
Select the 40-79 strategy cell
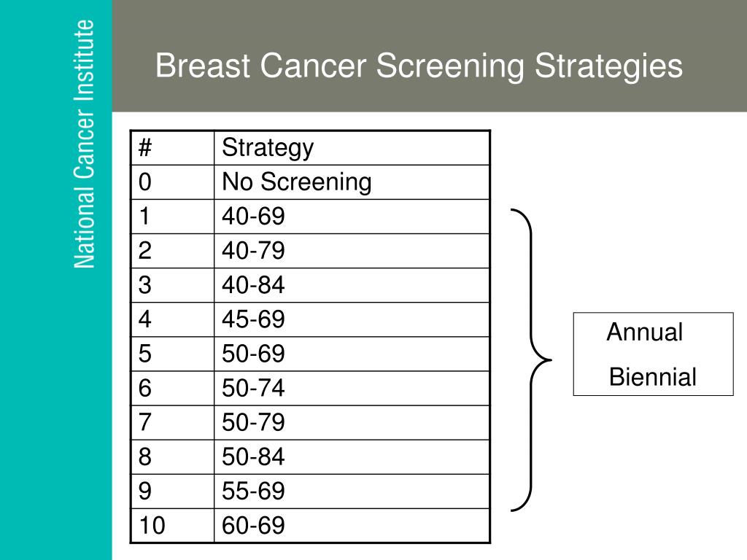(x=352, y=251)
